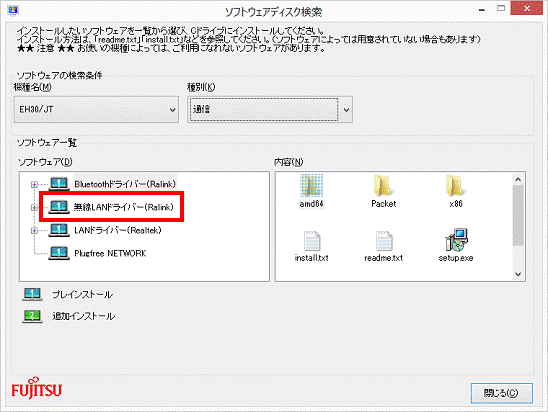The image size is (548, 412).
Task: Expand the Bluetoothドライバー(Ralink) tree node
Action: [34, 184]
